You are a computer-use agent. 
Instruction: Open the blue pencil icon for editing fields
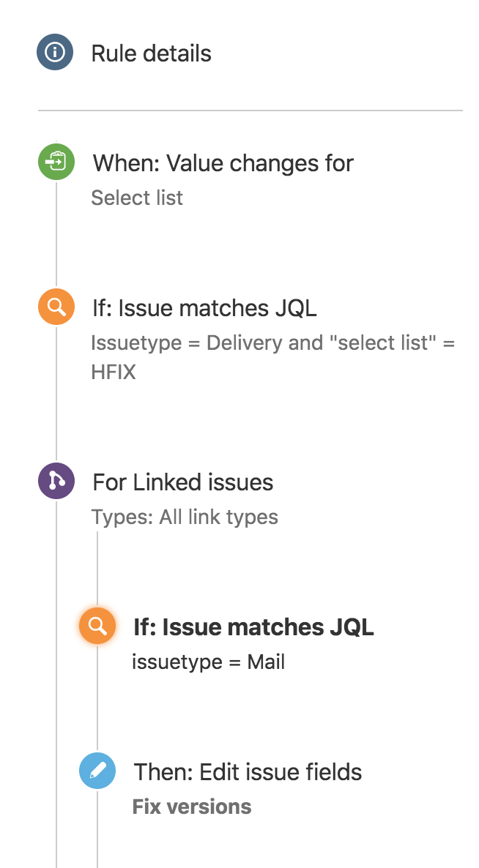97,771
